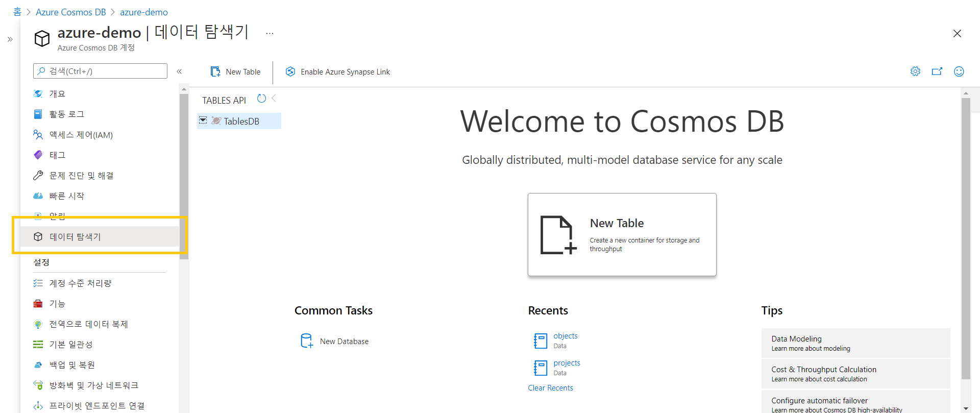Open 방화벽 및 가상 네트워크 item
This screenshot has width=980, height=413.
click(100, 385)
